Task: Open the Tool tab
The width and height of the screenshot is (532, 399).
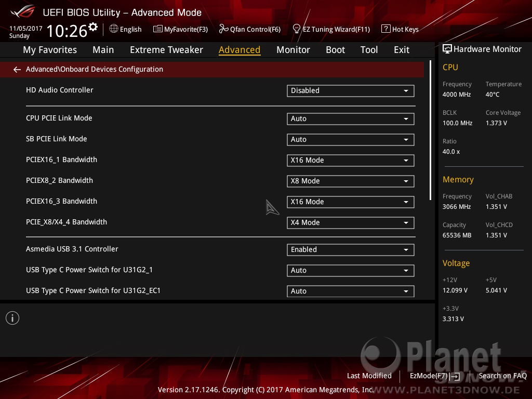Action: (x=369, y=50)
